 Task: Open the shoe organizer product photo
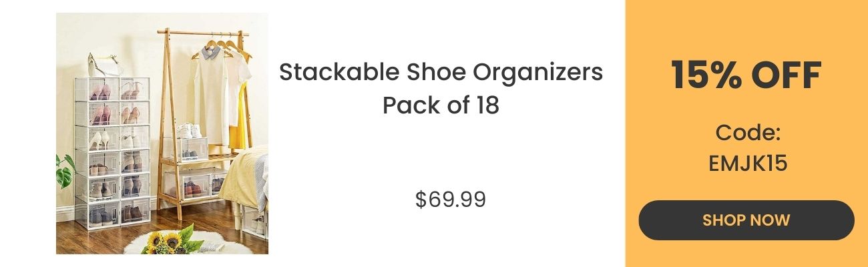pos(162,133)
